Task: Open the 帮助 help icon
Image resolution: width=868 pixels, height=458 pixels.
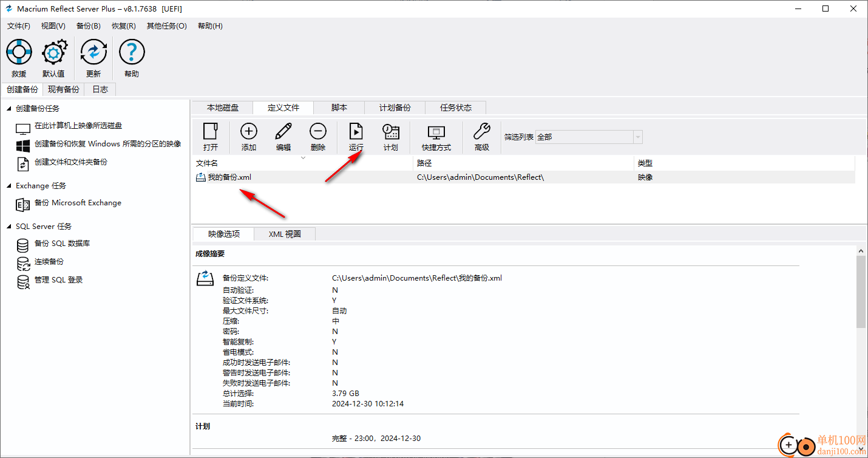Action: [x=132, y=52]
